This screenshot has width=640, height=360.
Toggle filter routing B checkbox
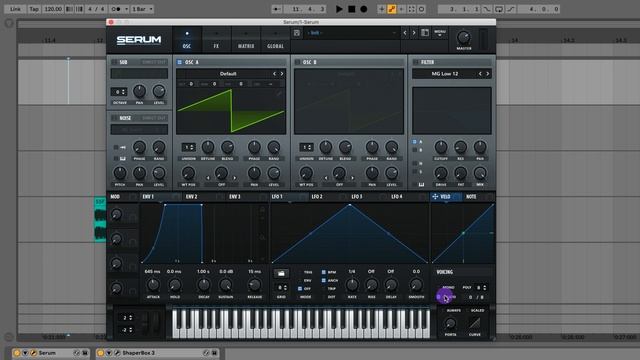[x=415, y=150]
